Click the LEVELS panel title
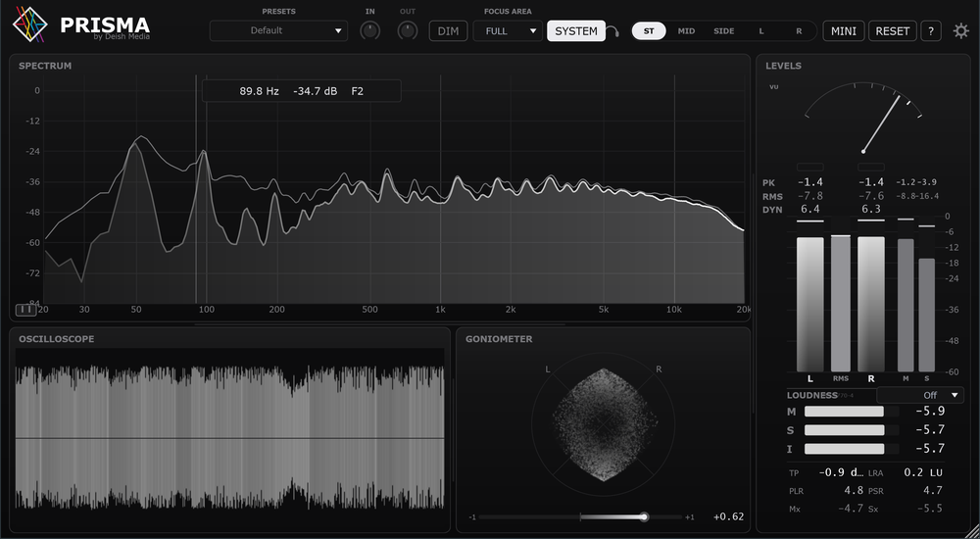Image resolution: width=980 pixels, height=539 pixels. tap(783, 66)
